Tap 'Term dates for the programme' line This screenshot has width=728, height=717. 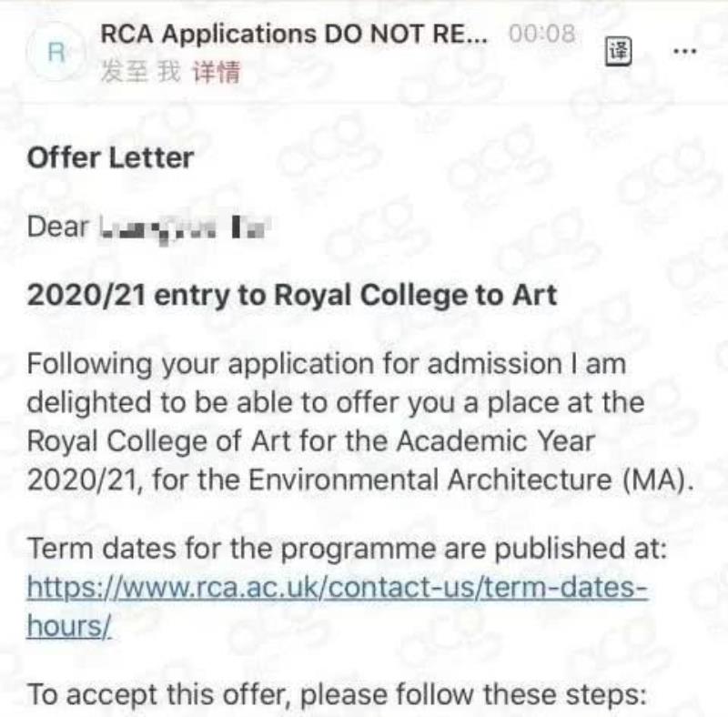click(347, 550)
